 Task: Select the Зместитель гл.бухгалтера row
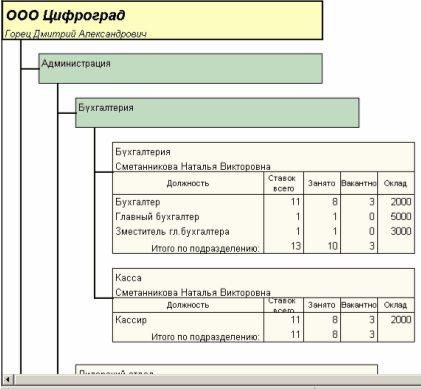263,231
